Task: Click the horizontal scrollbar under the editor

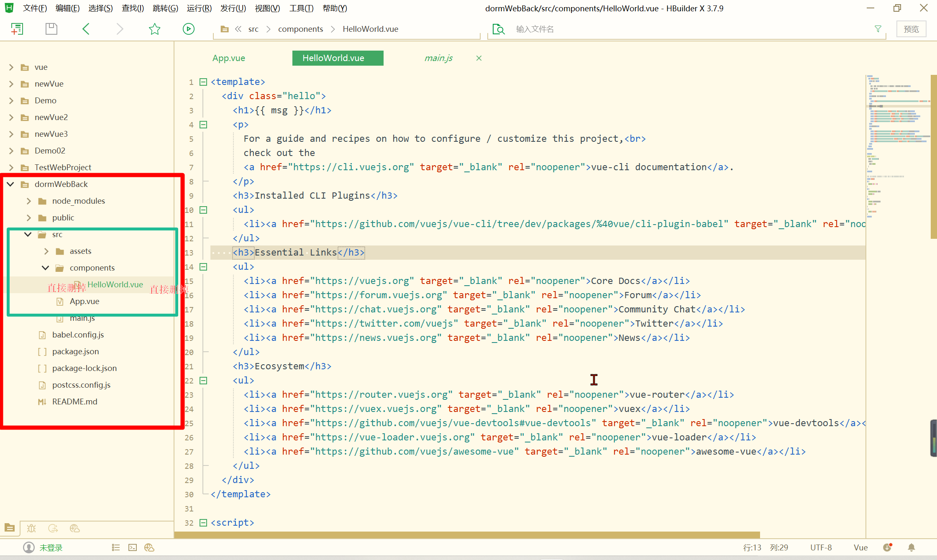Action: click(467, 535)
